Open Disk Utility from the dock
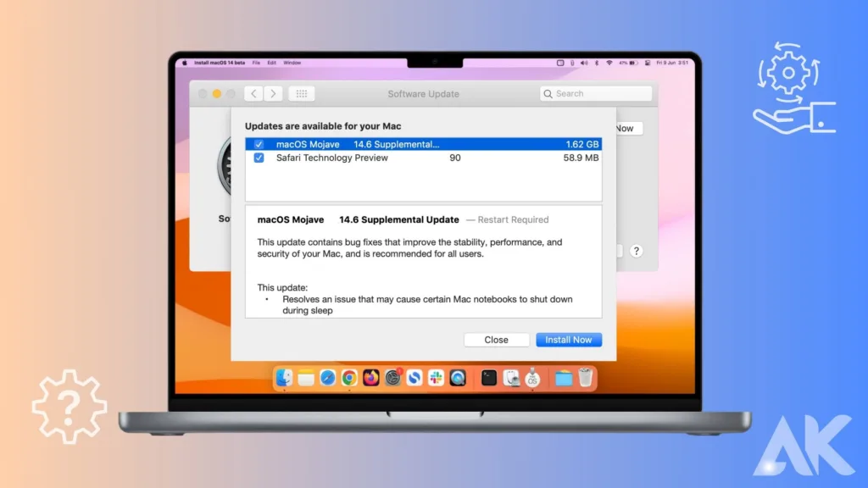Screen dimensions: 868x488 point(511,378)
